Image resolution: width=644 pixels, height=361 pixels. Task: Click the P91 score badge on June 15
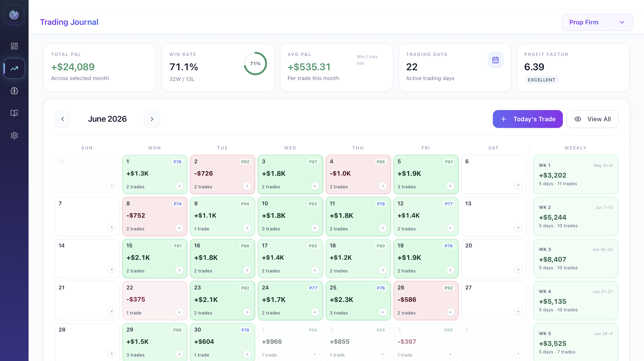click(178, 246)
